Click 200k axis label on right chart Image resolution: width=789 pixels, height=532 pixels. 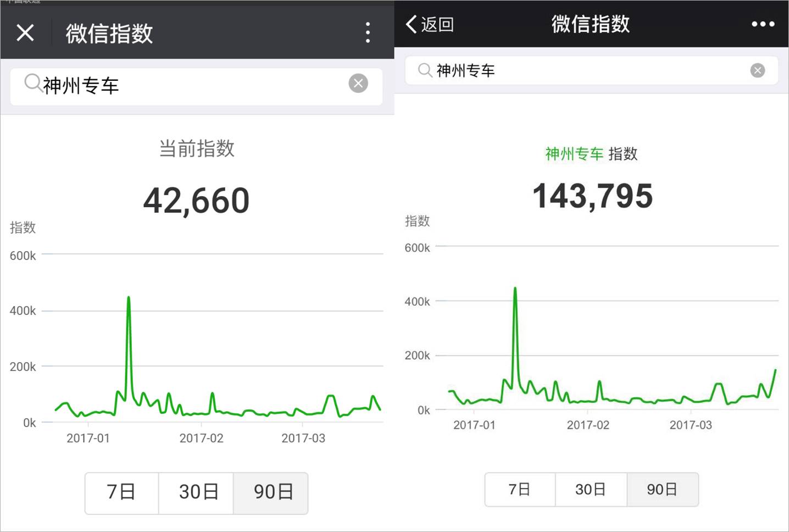(x=417, y=356)
